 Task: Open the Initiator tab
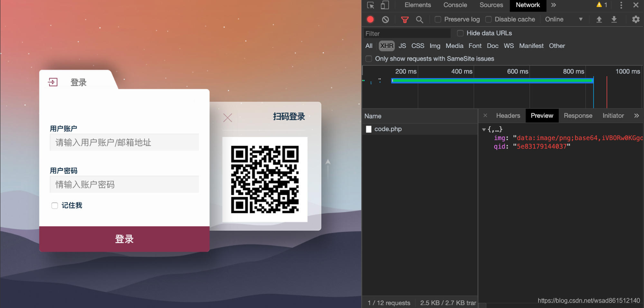613,115
